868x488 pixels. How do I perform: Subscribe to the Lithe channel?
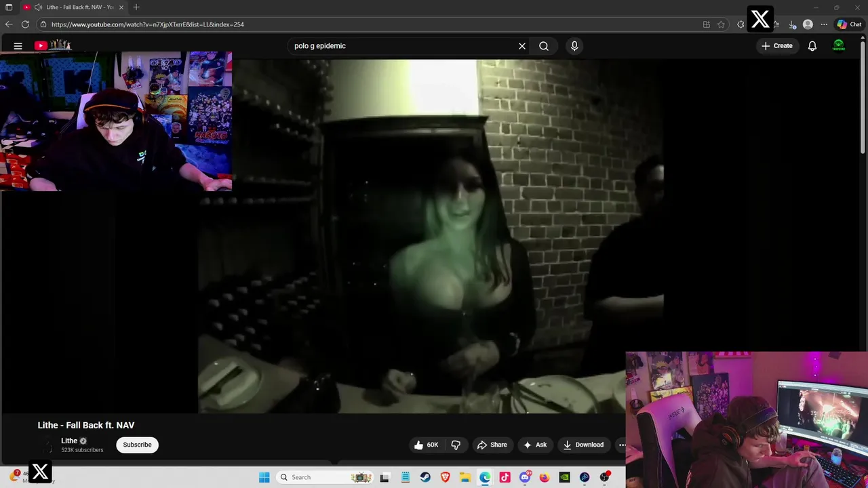[137, 445]
